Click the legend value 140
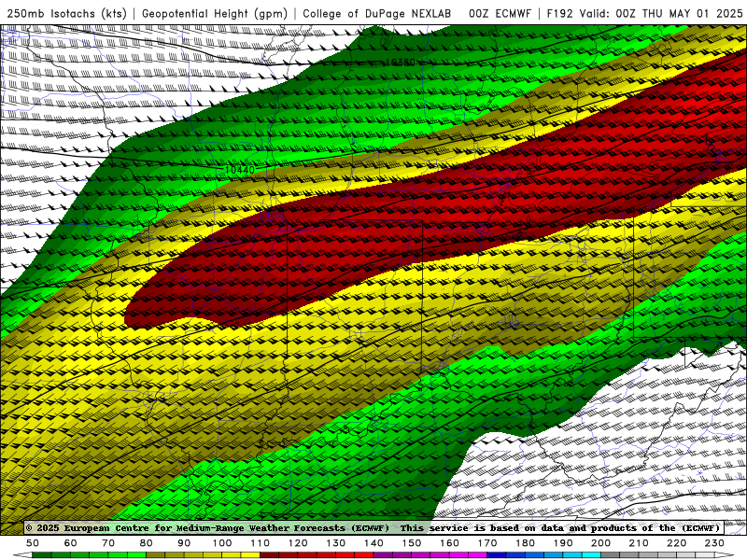This screenshot has width=747, height=560. coord(373,543)
